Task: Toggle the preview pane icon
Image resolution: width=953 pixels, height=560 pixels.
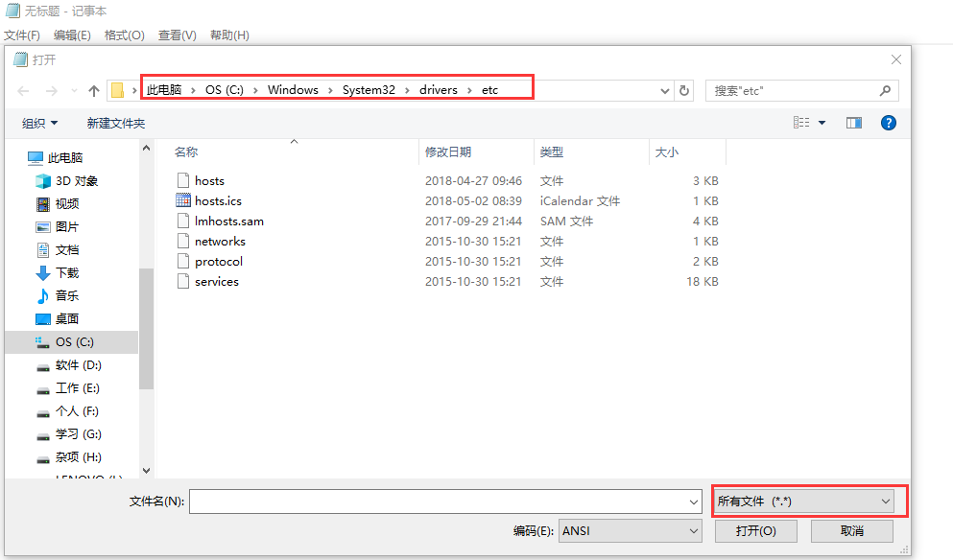Action: pyautogui.click(x=854, y=123)
